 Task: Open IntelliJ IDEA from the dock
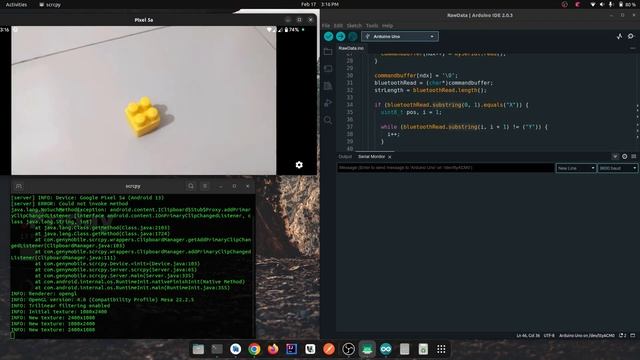click(x=291, y=349)
